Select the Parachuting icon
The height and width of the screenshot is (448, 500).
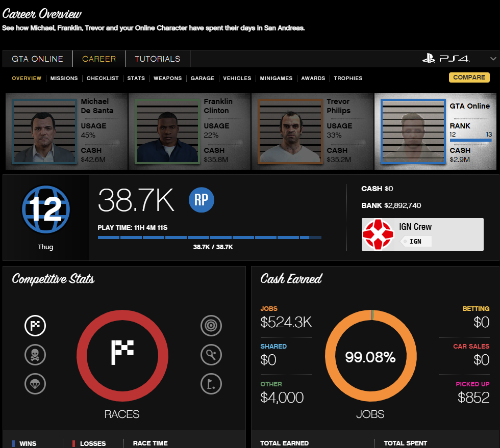35,384
